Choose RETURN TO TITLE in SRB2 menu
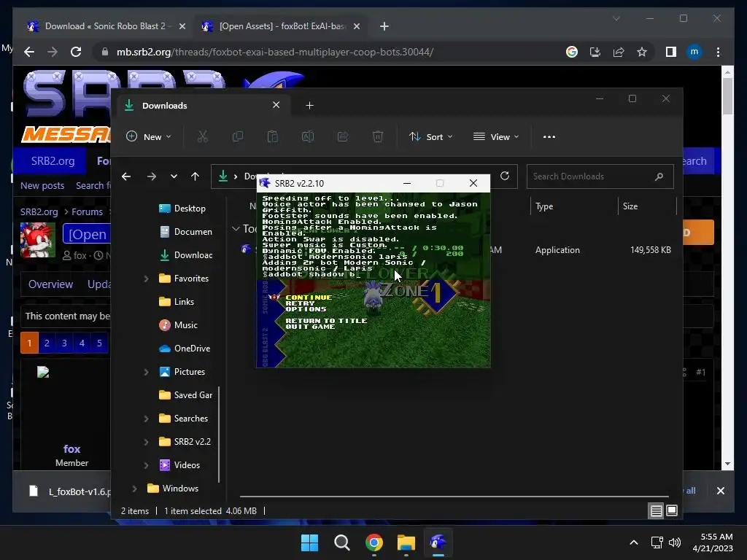747x560 pixels. tap(326, 321)
